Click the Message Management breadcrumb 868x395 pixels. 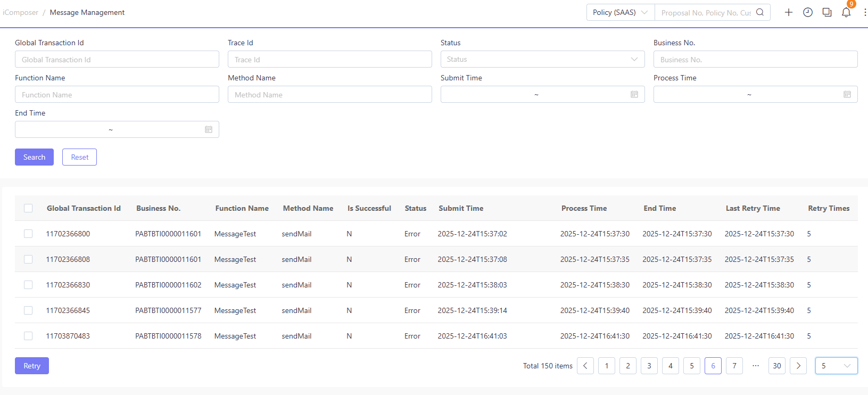(x=87, y=12)
